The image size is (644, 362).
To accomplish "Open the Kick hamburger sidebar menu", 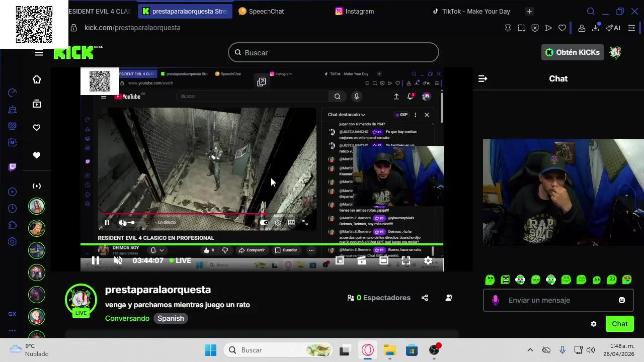I will coord(39,52).
